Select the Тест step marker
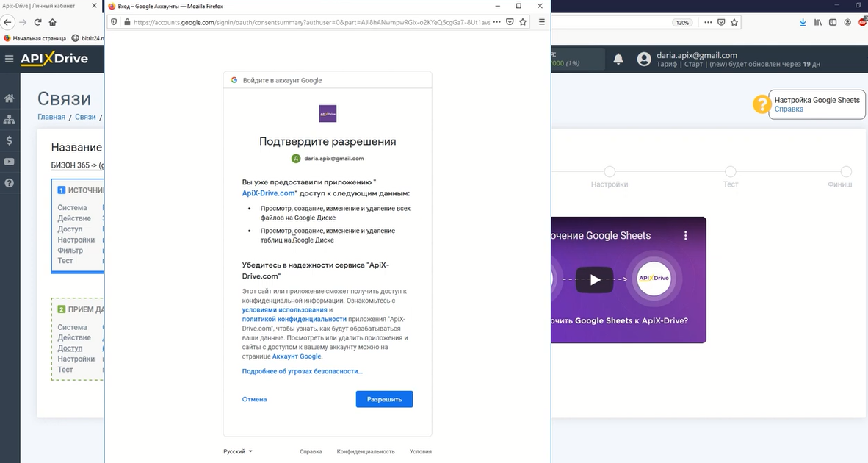The image size is (868, 463). pyautogui.click(x=731, y=172)
